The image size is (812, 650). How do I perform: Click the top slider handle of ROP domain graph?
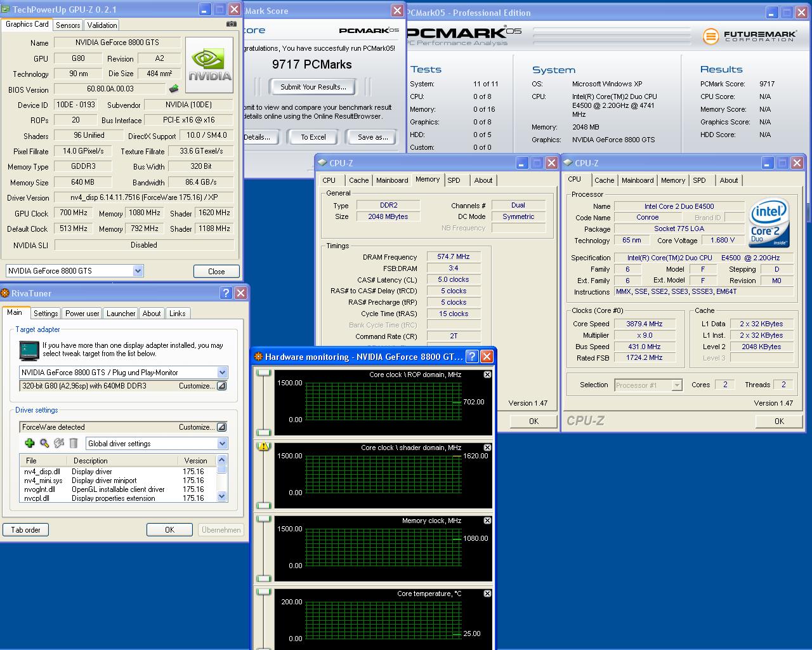coord(263,373)
